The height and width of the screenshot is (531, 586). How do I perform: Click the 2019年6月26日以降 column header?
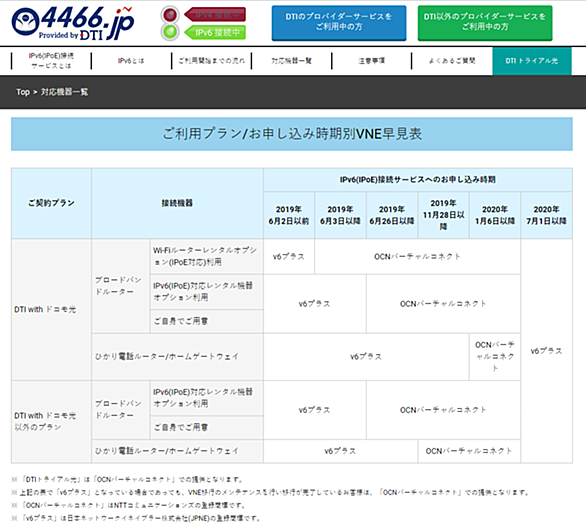tap(392, 215)
